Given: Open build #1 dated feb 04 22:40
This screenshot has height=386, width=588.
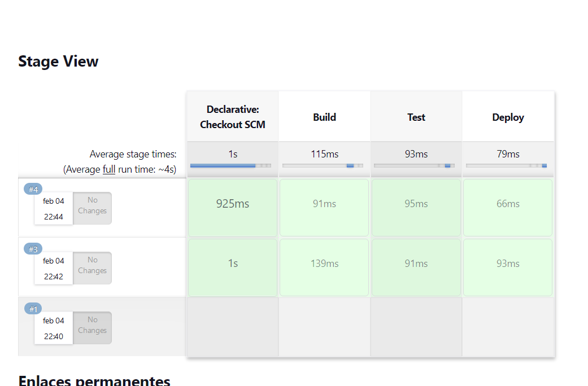Looking at the screenshot, I should click(54, 328).
